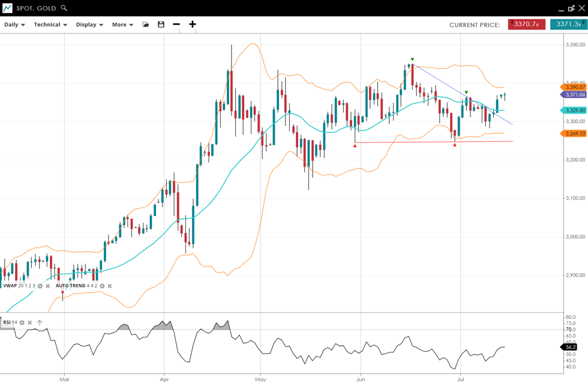Remove the VWAP indicator
This screenshot has width=588, height=383.
[48, 286]
